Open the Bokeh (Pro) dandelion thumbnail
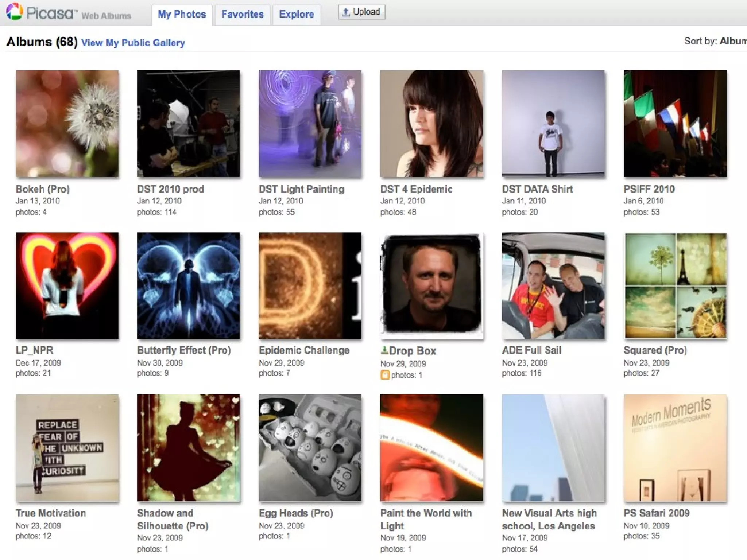 [x=67, y=124]
